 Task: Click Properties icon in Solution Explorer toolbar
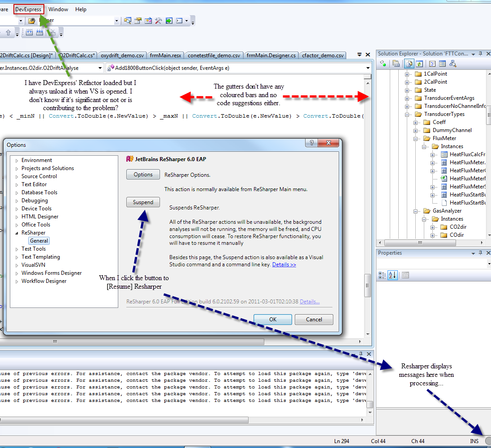[x=396, y=64]
